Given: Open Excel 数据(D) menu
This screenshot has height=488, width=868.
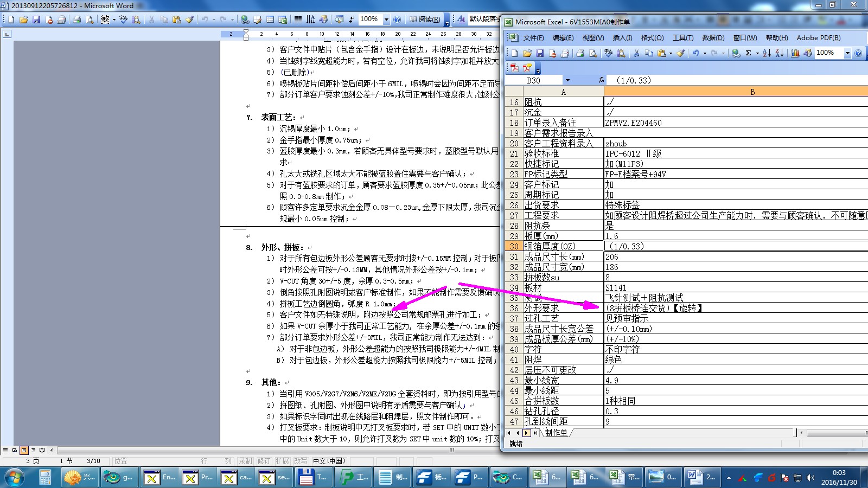Looking at the screenshot, I should click(x=713, y=38).
